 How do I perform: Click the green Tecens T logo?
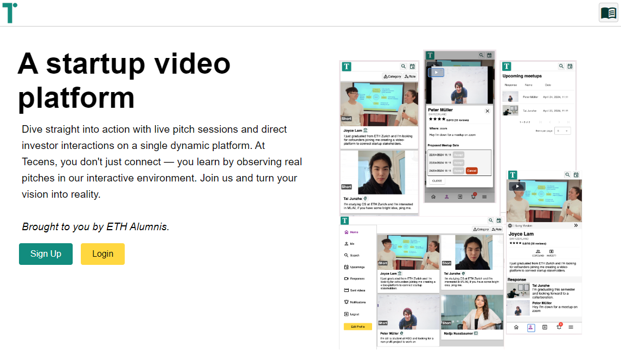pyautogui.click(x=10, y=12)
